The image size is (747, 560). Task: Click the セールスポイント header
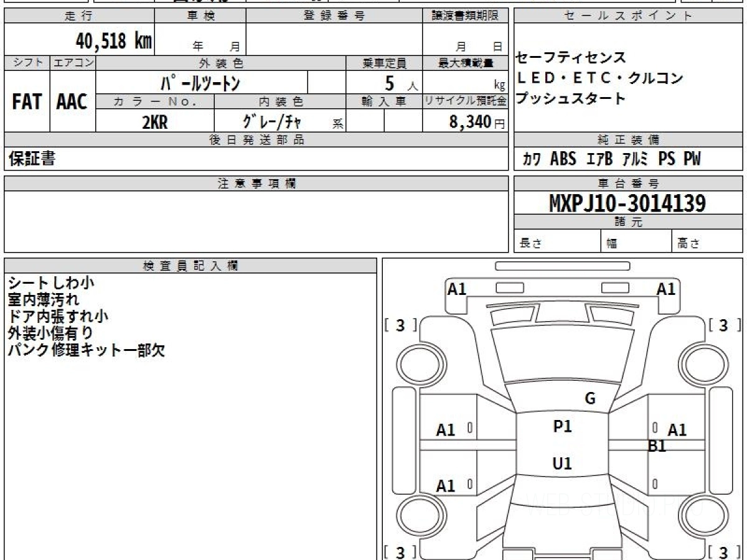[x=627, y=16]
